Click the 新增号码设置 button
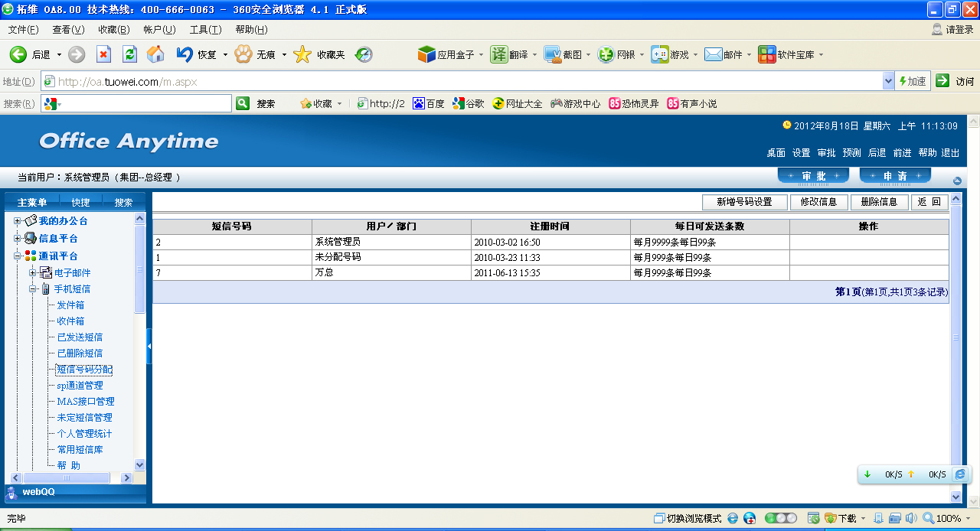This screenshot has width=980, height=531. 744,202
